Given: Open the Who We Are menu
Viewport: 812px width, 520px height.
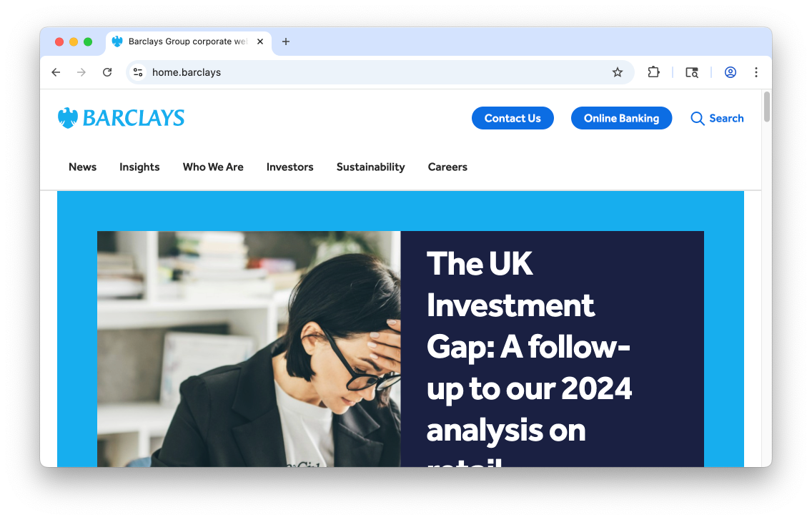Looking at the screenshot, I should coord(213,167).
